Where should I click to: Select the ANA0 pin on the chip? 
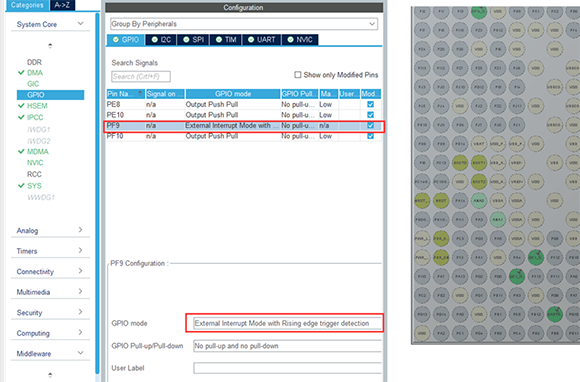(479, 200)
